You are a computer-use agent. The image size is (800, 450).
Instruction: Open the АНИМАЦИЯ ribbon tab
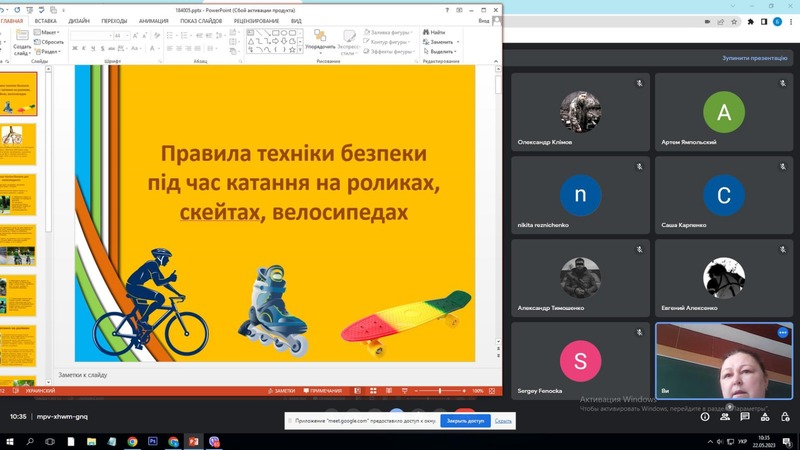click(x=153, y=20)
